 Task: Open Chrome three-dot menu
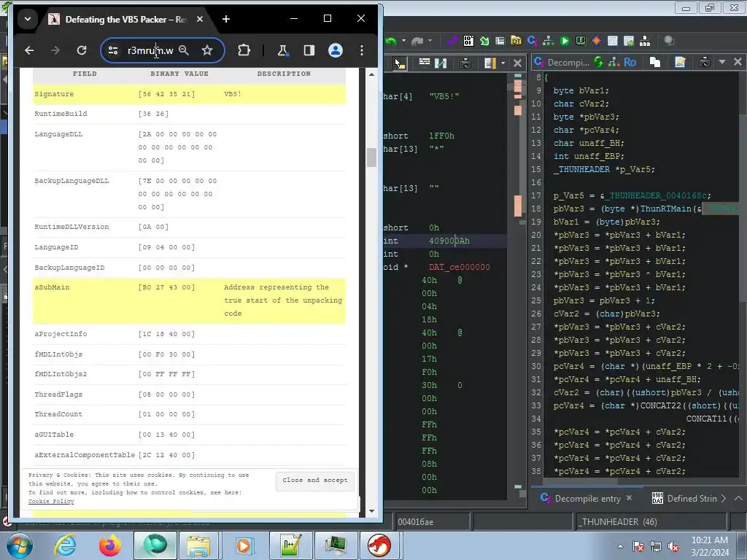[x=362, y=50]
